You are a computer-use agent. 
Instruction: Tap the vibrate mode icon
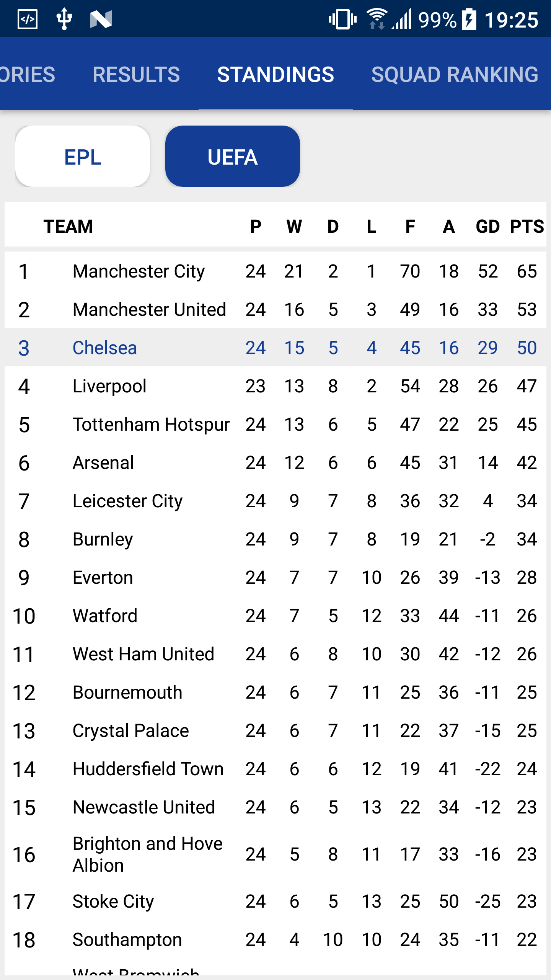click(x=343, y=19)
